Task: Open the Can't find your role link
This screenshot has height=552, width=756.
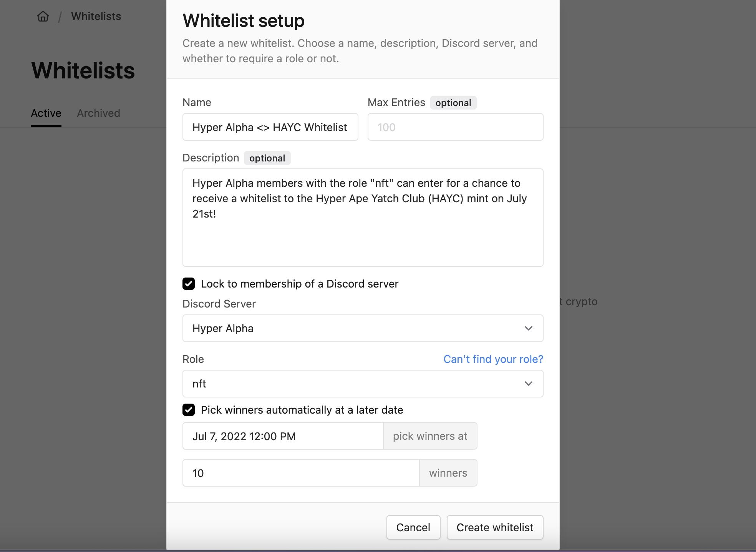Action: click(493, 359)
